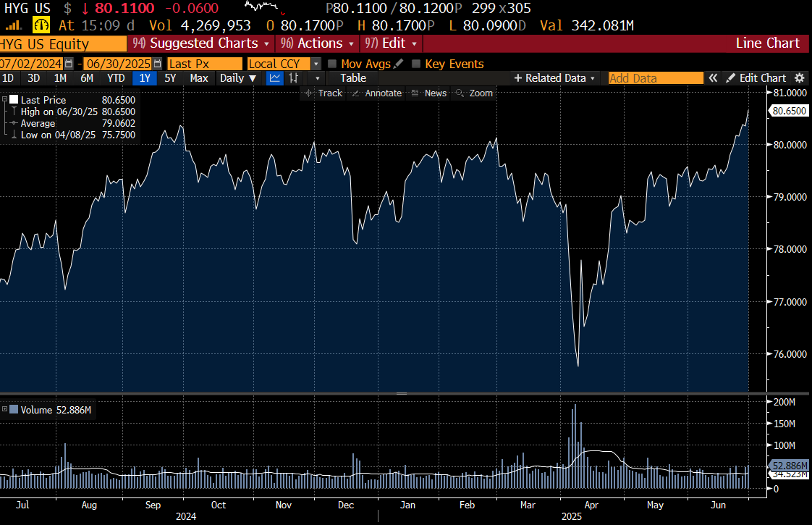This screenshot has height=525, width=812.
Task: Click the start date field 07/02/2024
Action: point(31,64)
